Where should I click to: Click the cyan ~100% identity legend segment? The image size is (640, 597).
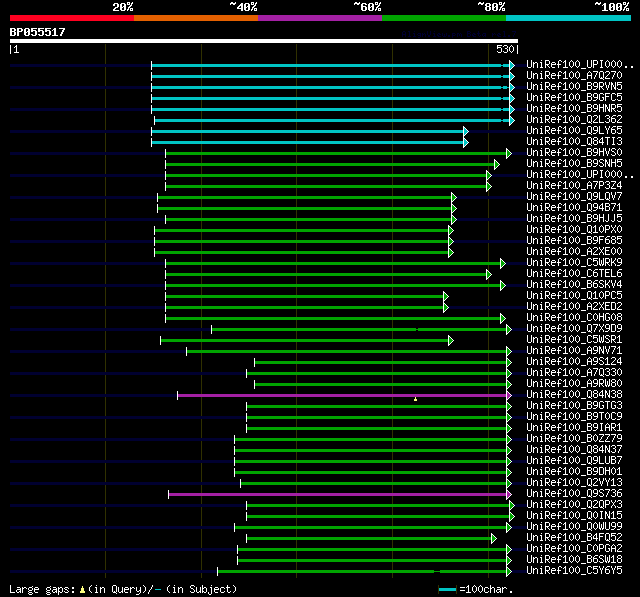pyautogui.click(x=569, y=18)
